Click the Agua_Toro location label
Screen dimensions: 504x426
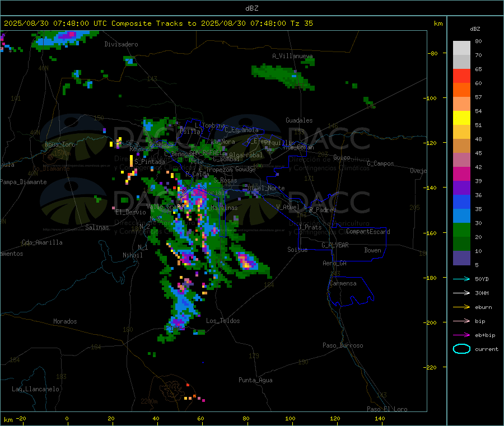(60, 144)
